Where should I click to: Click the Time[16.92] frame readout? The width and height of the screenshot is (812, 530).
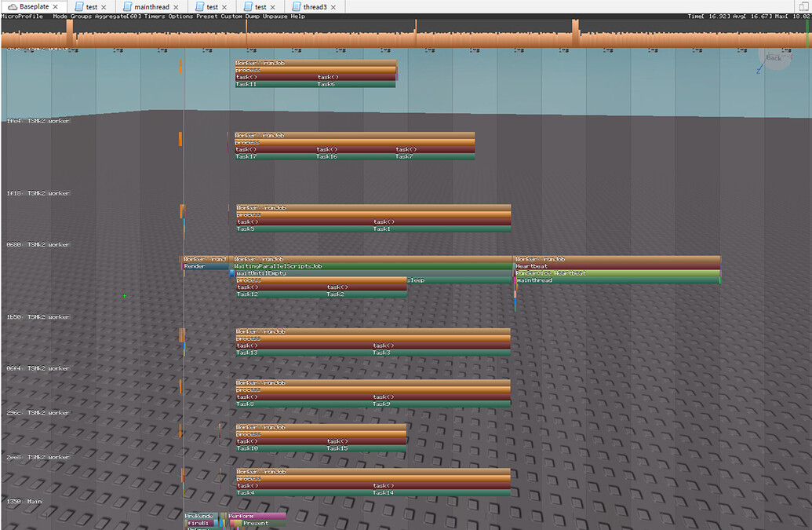pos(709,16)
